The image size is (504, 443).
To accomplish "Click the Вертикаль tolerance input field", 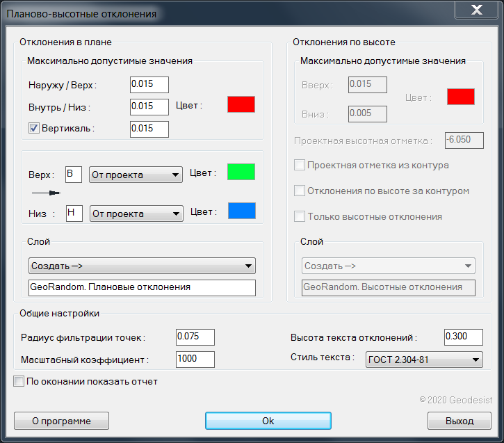I will [x=149, y=129].
